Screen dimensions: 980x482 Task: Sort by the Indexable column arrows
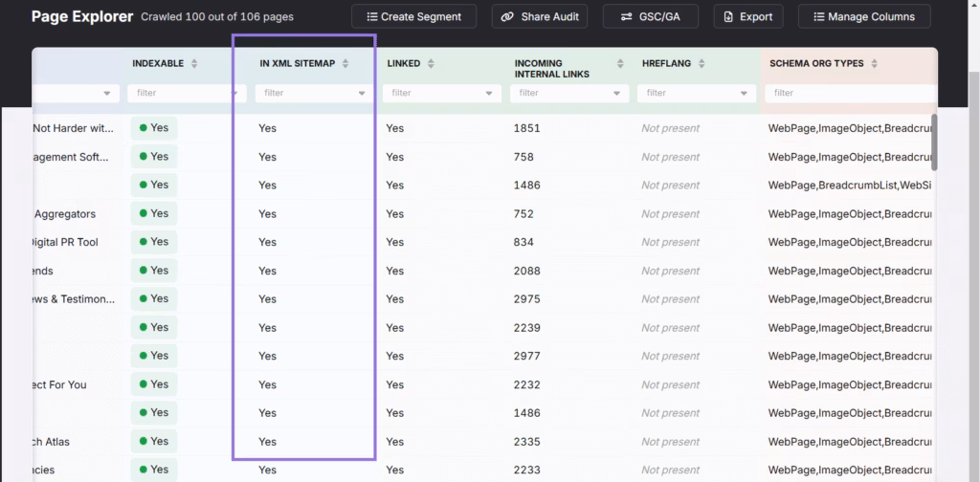(x=194, y=64)
